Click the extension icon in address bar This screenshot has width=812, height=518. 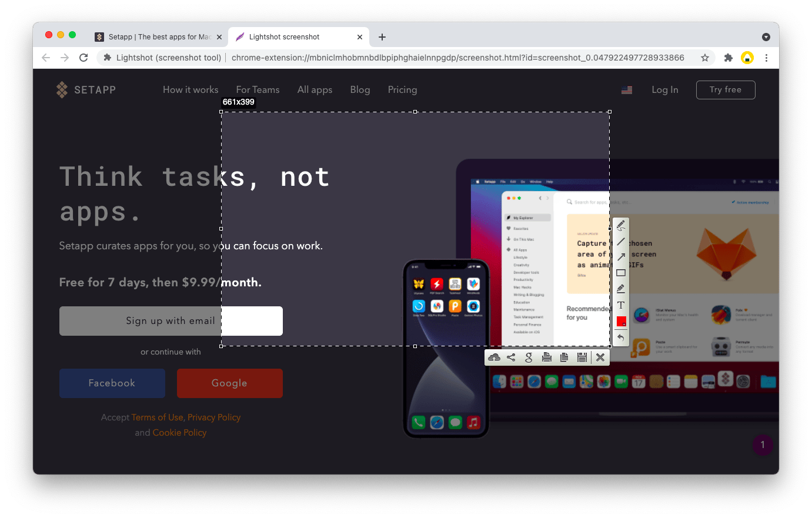[108, 58]
